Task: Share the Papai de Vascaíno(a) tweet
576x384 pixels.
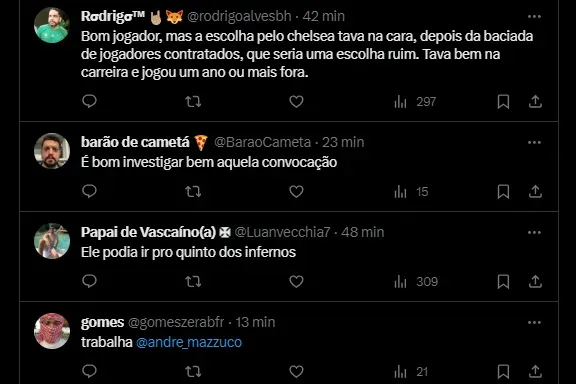Action: coord(535,281)
